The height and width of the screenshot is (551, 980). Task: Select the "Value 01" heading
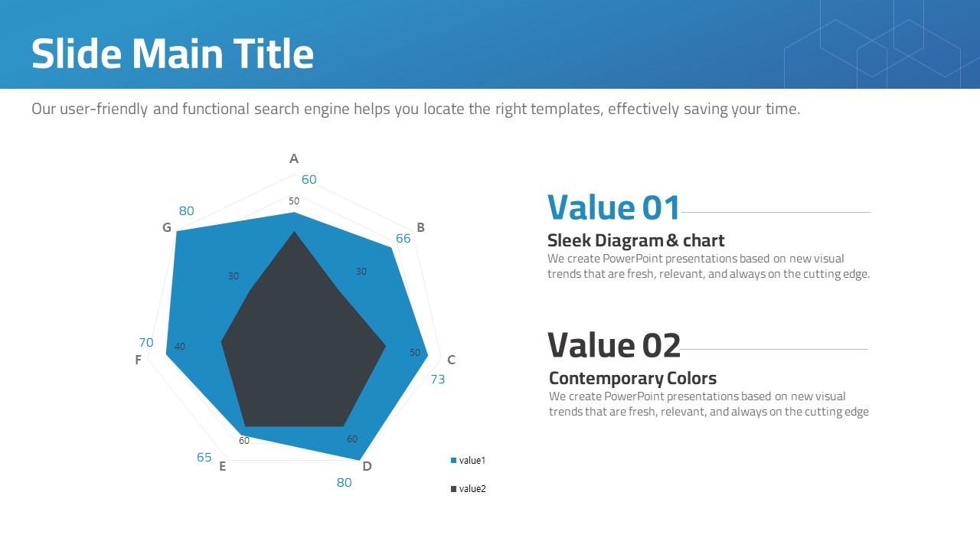[x=613, y=207]
